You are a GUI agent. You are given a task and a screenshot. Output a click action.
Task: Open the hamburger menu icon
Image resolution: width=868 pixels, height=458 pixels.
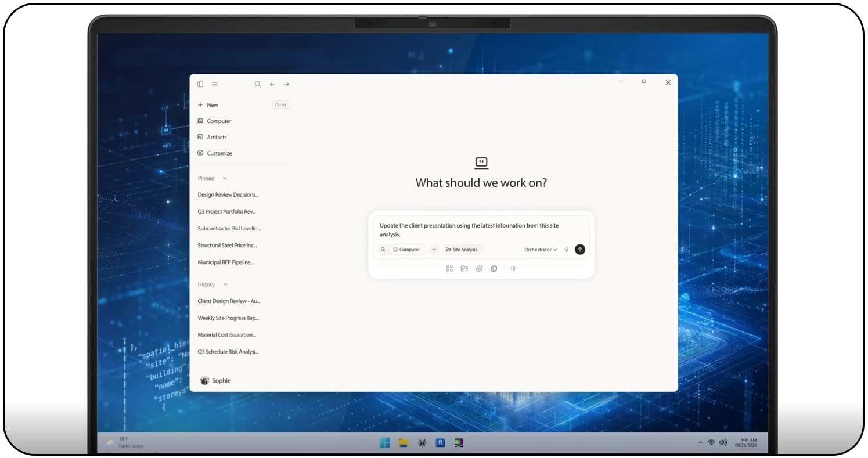(215, 84)
